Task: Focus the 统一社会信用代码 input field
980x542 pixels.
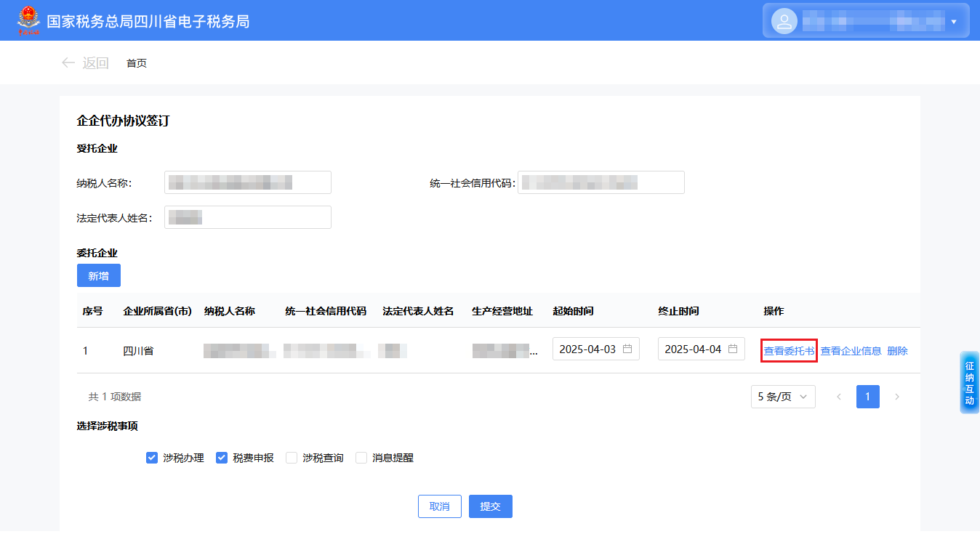Action: [x=601, y=182]
